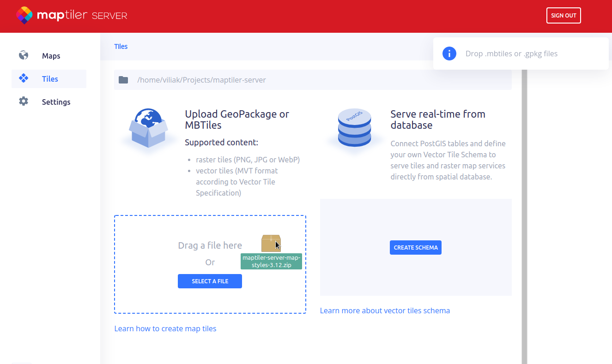The image size is (612, 364).
Task: Click the globe icon beside Maps
Action: click(24, 55)
